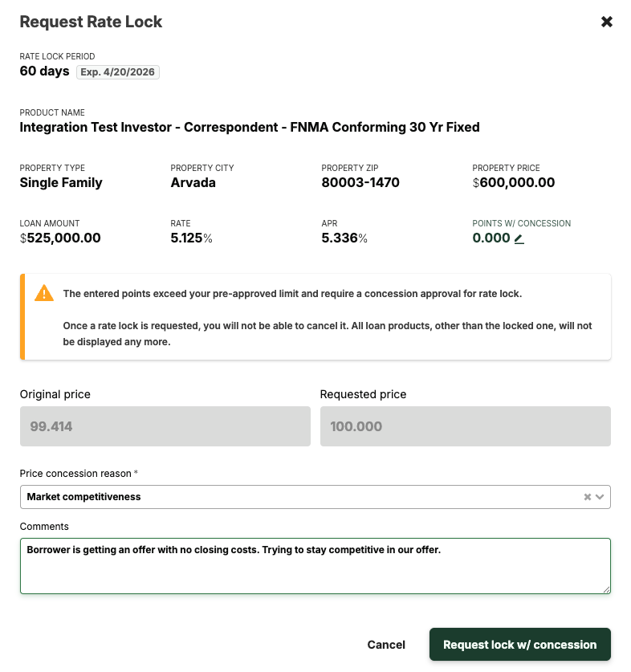Click the 5.125% rate value
This screenshot has width=631, height=672.
click(x=191, y=238)
